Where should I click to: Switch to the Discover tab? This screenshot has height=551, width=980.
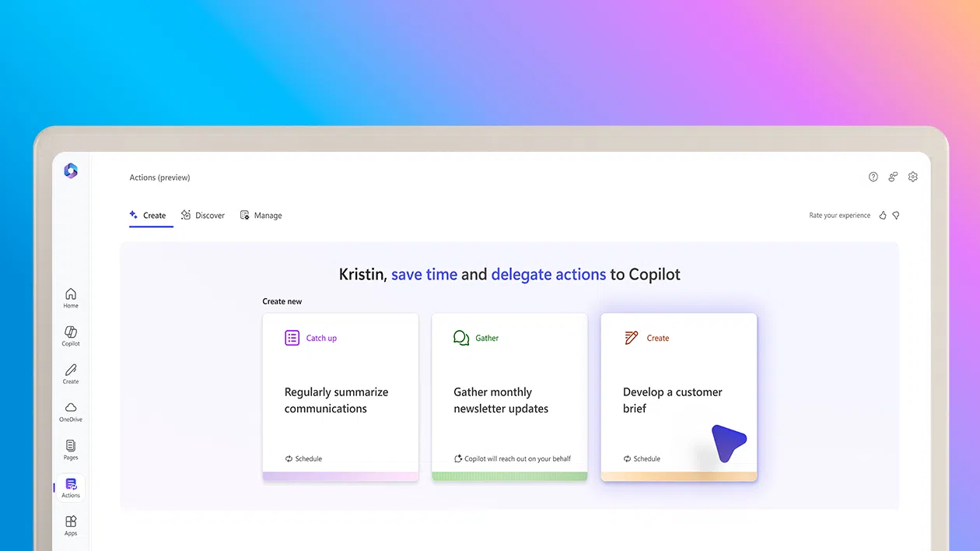(x=203, y=216)
